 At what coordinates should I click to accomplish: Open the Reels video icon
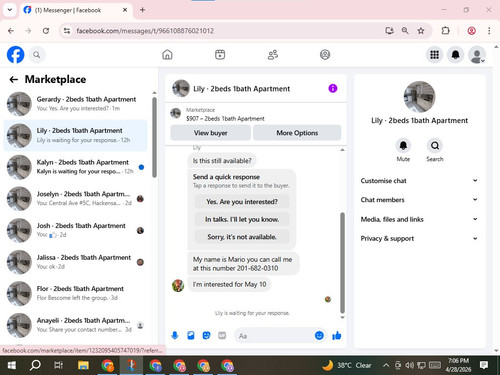pyautogui.click(x=220, y=54)
